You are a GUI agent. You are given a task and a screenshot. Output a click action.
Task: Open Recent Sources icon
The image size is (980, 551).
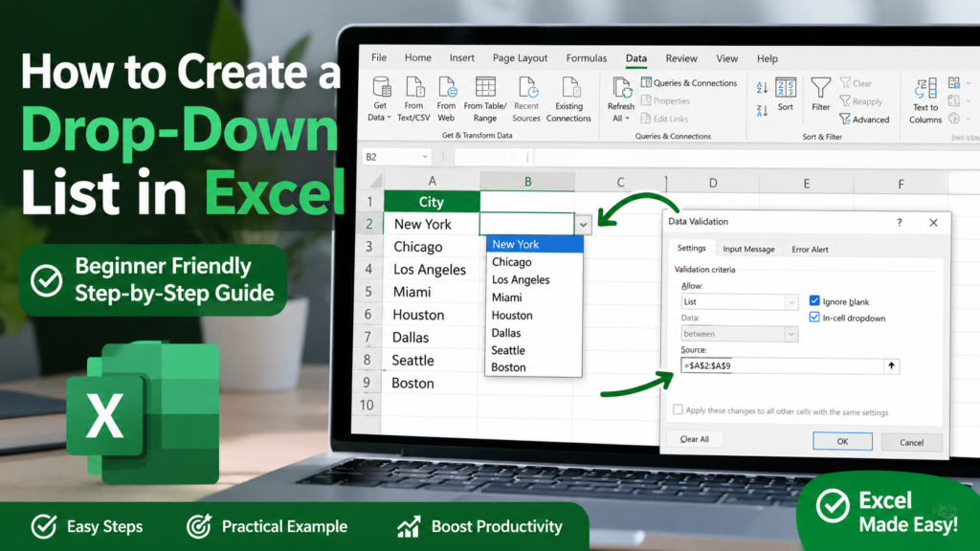527,87
